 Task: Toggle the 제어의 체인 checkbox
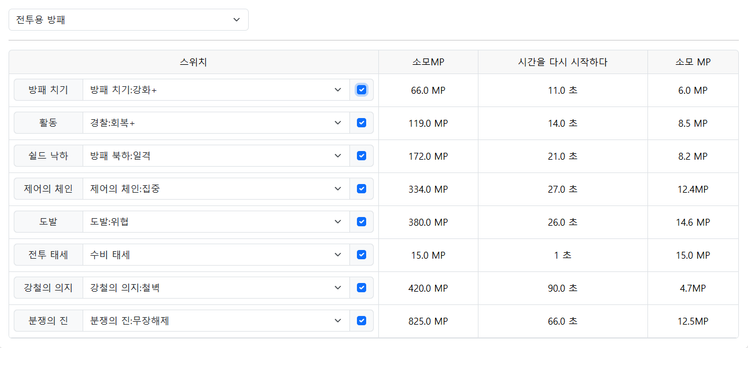[x=361, y=188]
